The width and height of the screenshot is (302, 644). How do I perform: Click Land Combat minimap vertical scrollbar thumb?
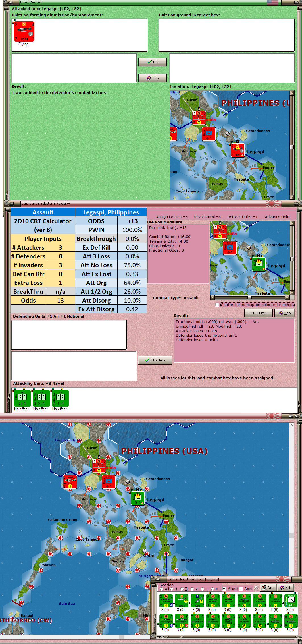(292, 259)
